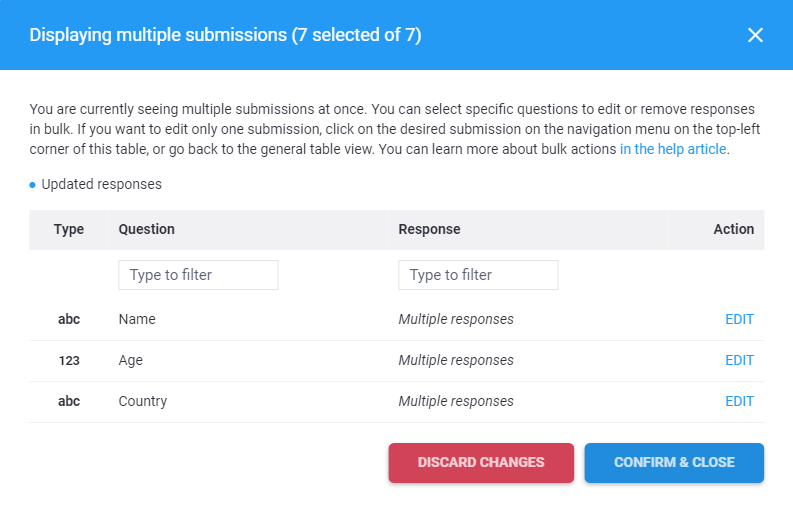
Task: Select the Age question row label
Action: coord(131,360)
